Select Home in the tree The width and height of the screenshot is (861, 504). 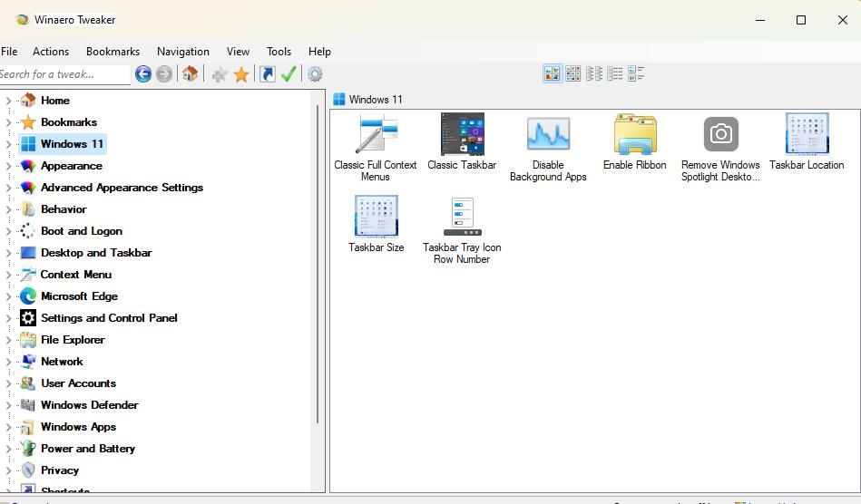(x=55, y=101)
